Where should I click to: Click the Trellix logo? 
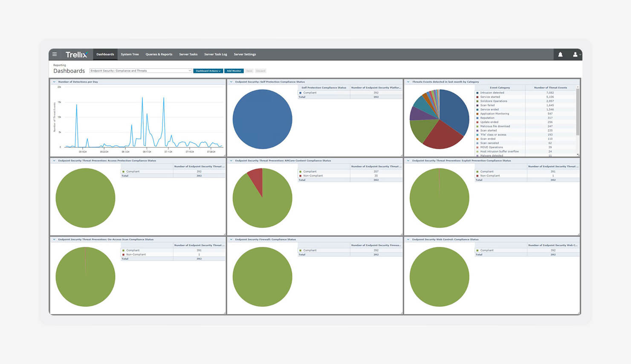coord(76,55)
